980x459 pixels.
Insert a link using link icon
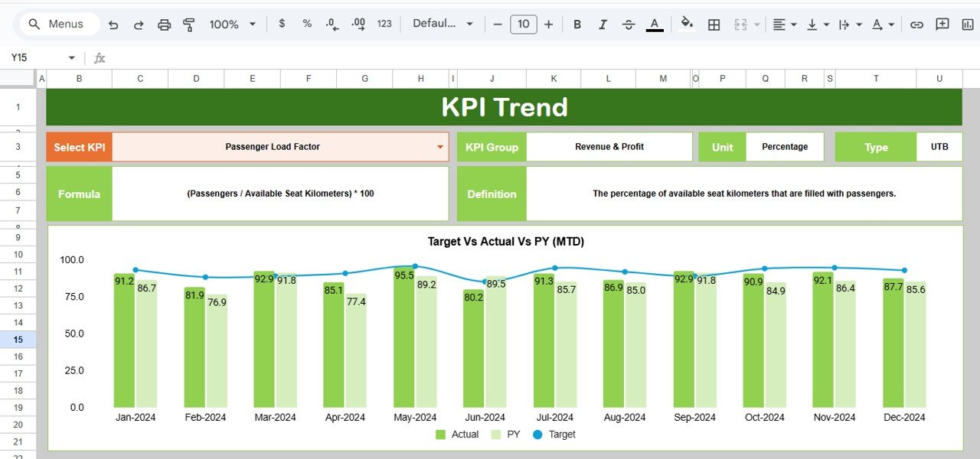pos(916,24)
